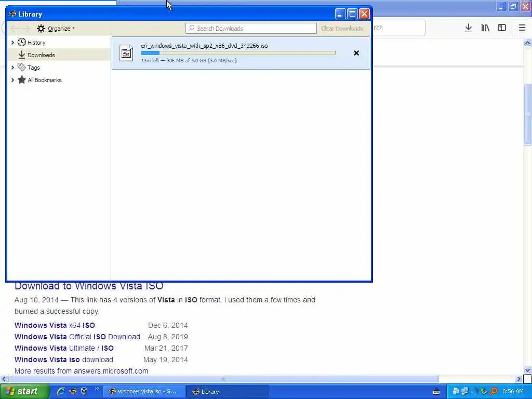Select All Bookmarks in the sidebar
Screen dimensions: 532x399
pyautogui.click(x=45, y=80)
